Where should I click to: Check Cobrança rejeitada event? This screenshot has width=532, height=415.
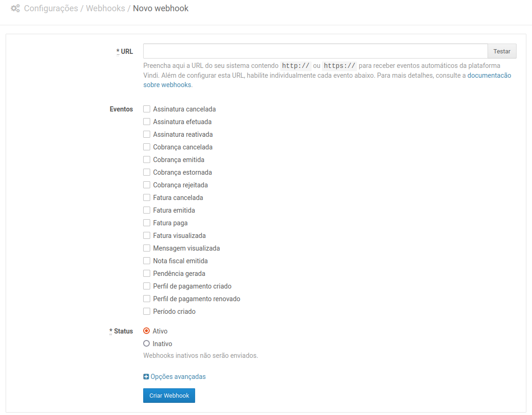(146, 185)
